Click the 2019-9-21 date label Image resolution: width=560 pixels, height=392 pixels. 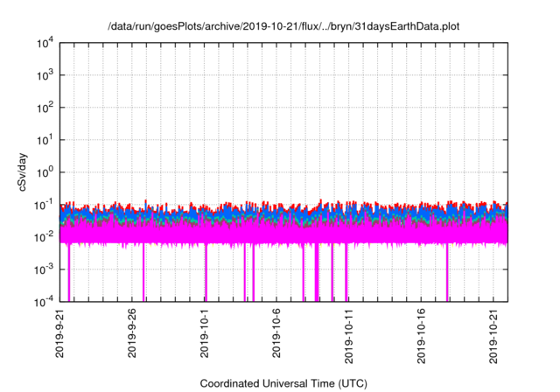[x=59, y=333]
